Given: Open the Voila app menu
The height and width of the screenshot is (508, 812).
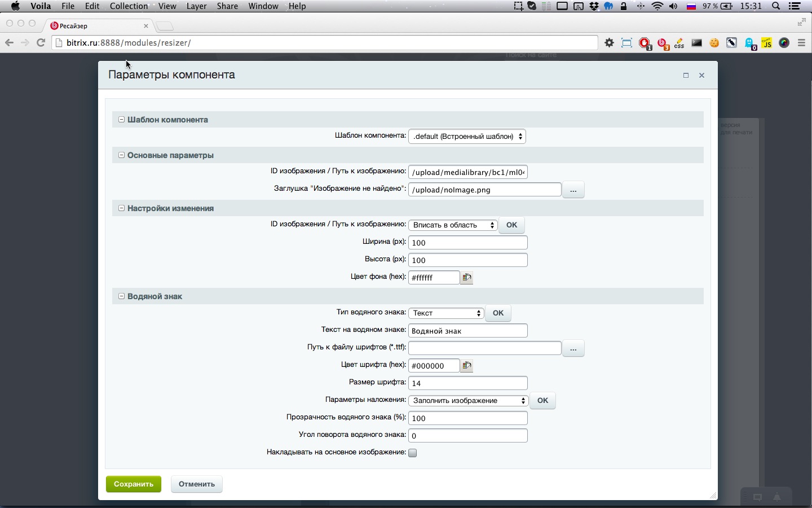Looking at the screenshot, I should tap(41, 6).
